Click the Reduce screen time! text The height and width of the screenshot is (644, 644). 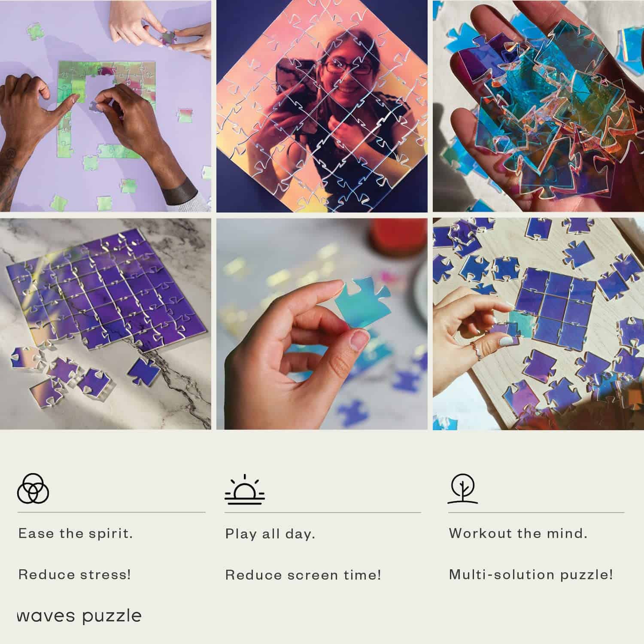304,575
